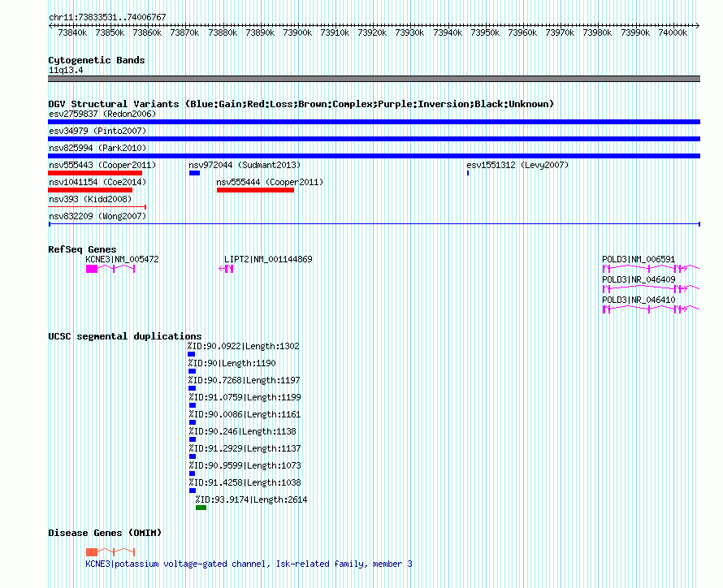Select duplication %ID:90.7268 Length:1197
The width and height of the screenshot is (723, 588).
193,388
